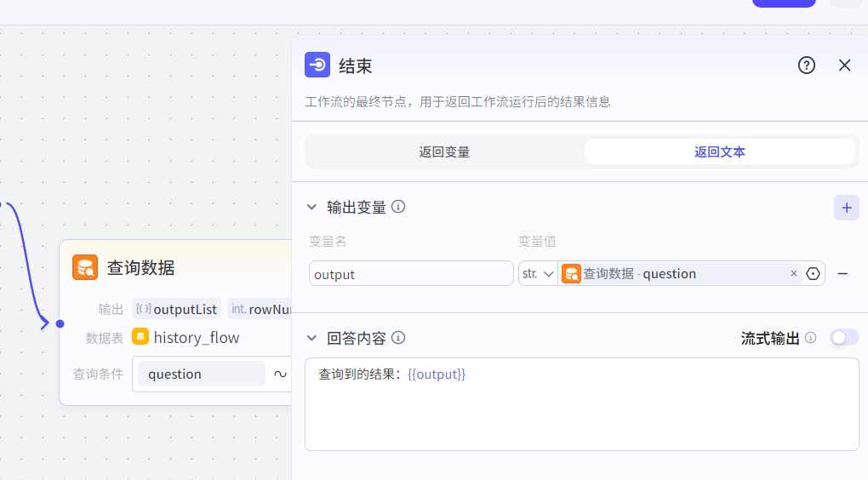Select the 查询数据 node title

(140, 267)
